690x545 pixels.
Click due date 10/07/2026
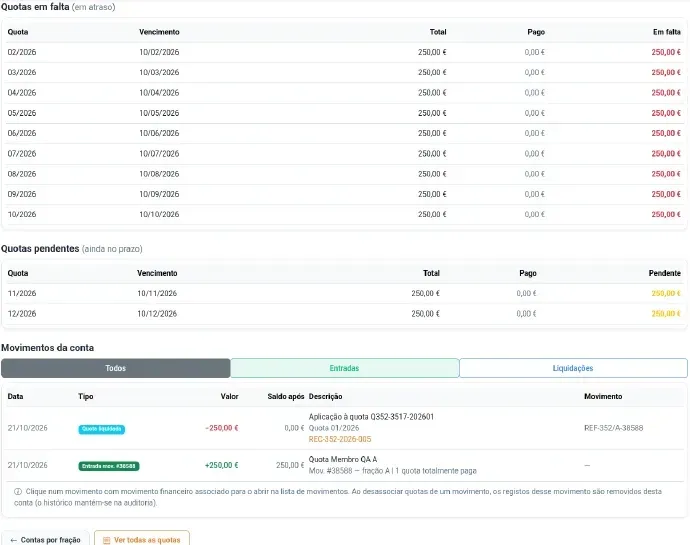[x=159, y=154]
